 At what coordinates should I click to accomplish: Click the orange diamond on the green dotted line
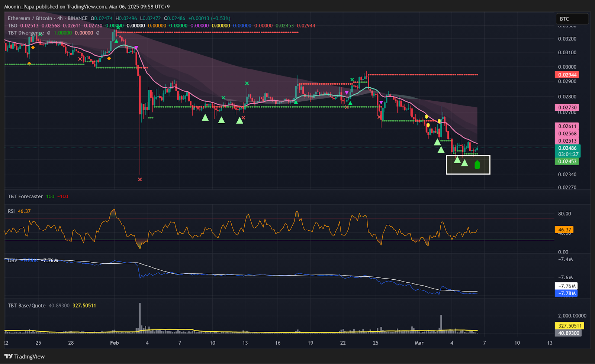pyautogui.click(x=29, y=64)
